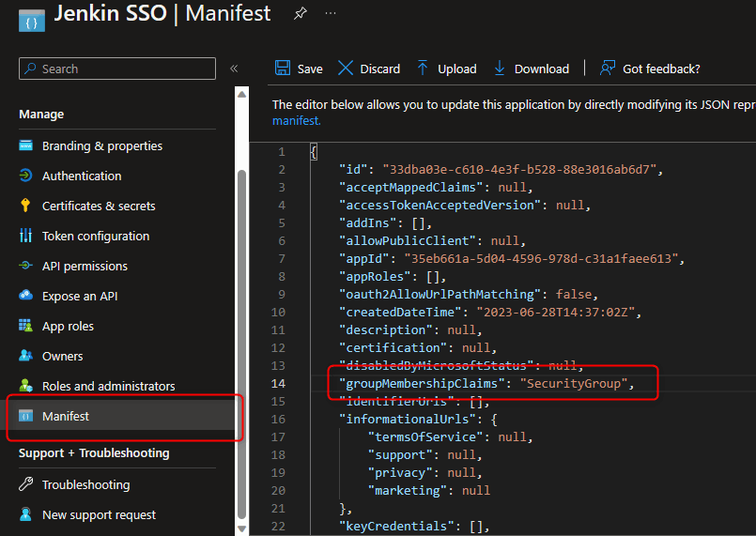Click the "accessTokenAcceptedVersion" key
Image resolution: width=756 pixels, height=536 pixels.
(440, 206)
